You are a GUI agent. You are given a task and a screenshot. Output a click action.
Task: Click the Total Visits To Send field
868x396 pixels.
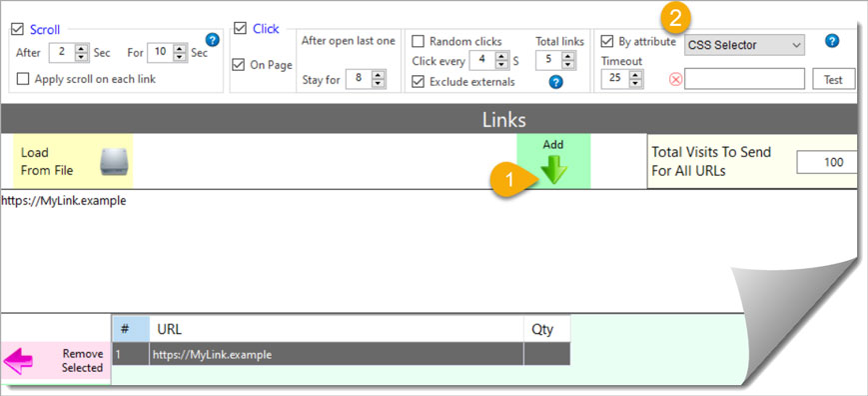(828, 162)
